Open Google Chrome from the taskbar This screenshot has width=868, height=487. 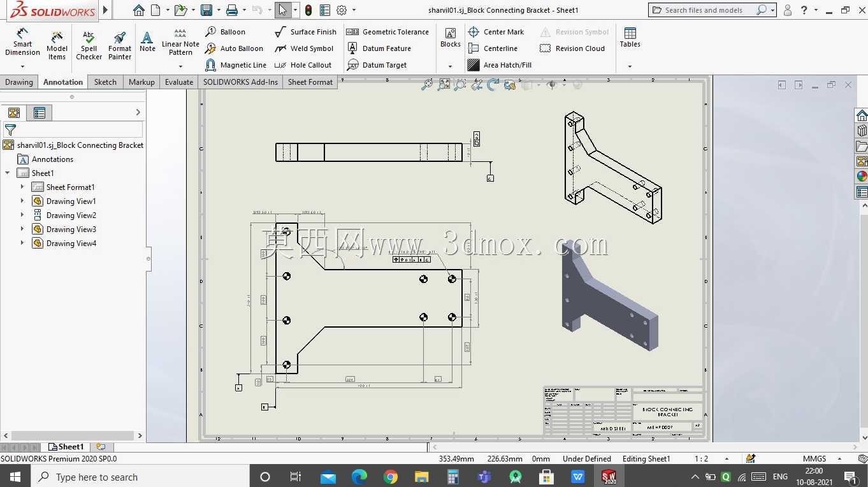coord(391,477)
